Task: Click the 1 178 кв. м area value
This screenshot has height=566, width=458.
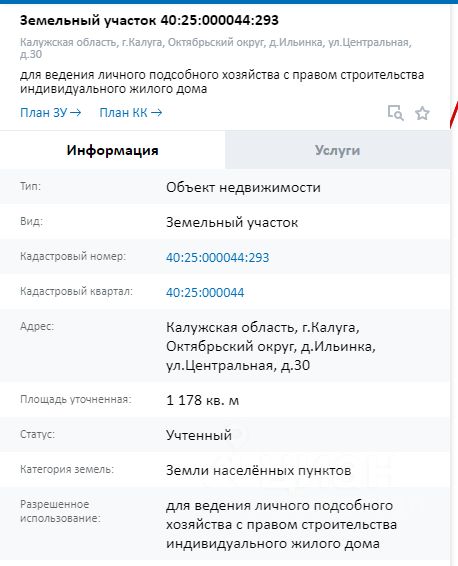Action: 202,400
